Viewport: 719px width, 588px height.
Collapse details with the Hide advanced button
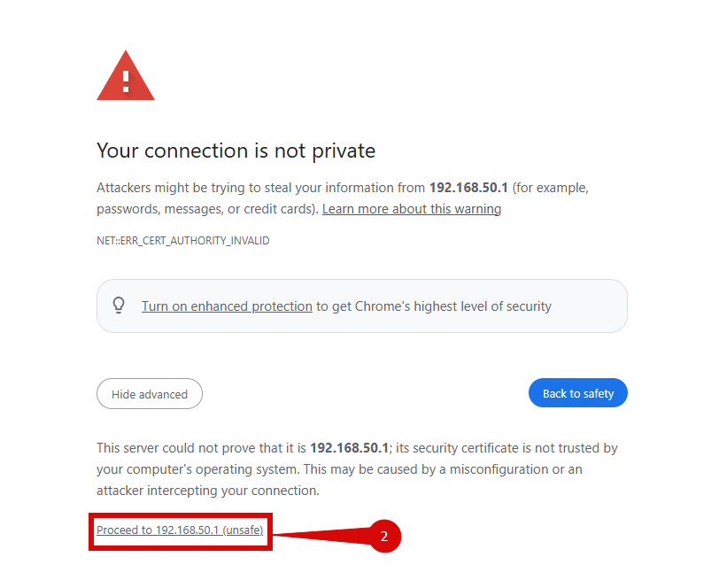point(150,394)
